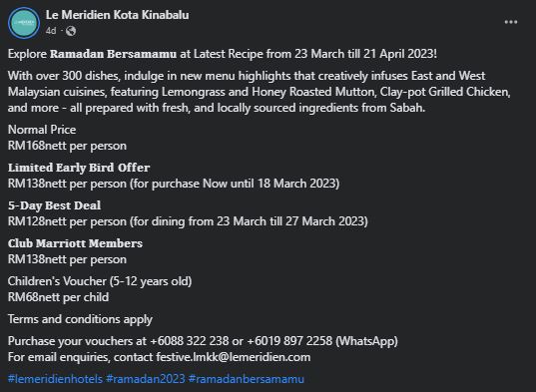Open the post options three-dot menu
The image size is (536, 392).
[x=511, y=22]
